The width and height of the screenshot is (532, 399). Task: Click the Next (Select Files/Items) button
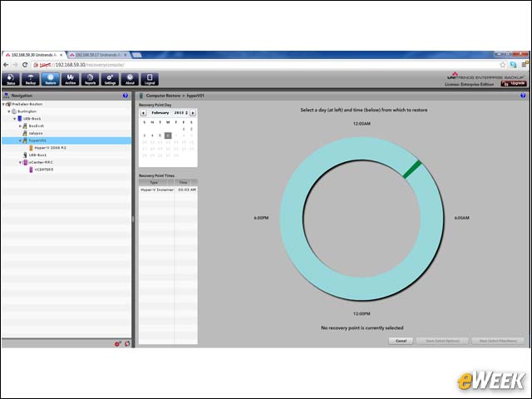498,341
